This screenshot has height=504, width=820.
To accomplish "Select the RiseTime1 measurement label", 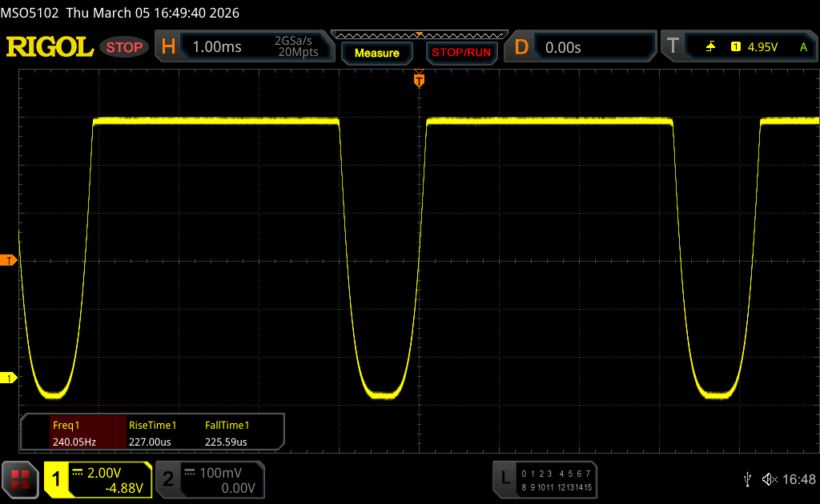I will coord(153,425).
